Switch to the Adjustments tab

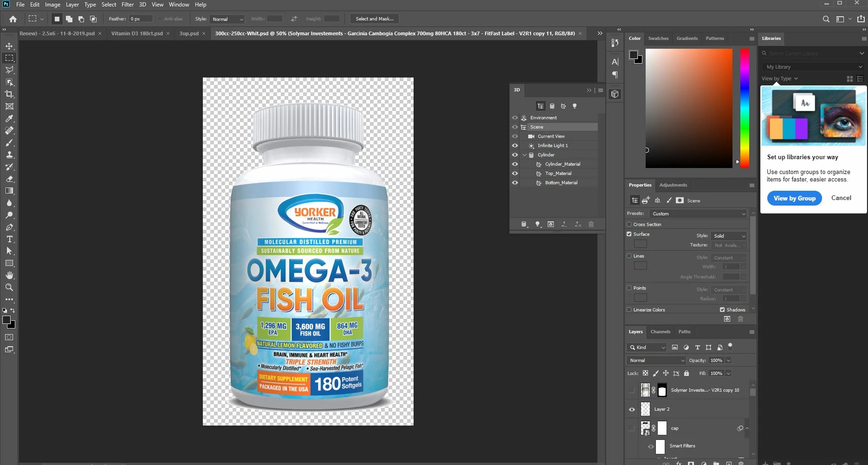click(x=673, y=185)
